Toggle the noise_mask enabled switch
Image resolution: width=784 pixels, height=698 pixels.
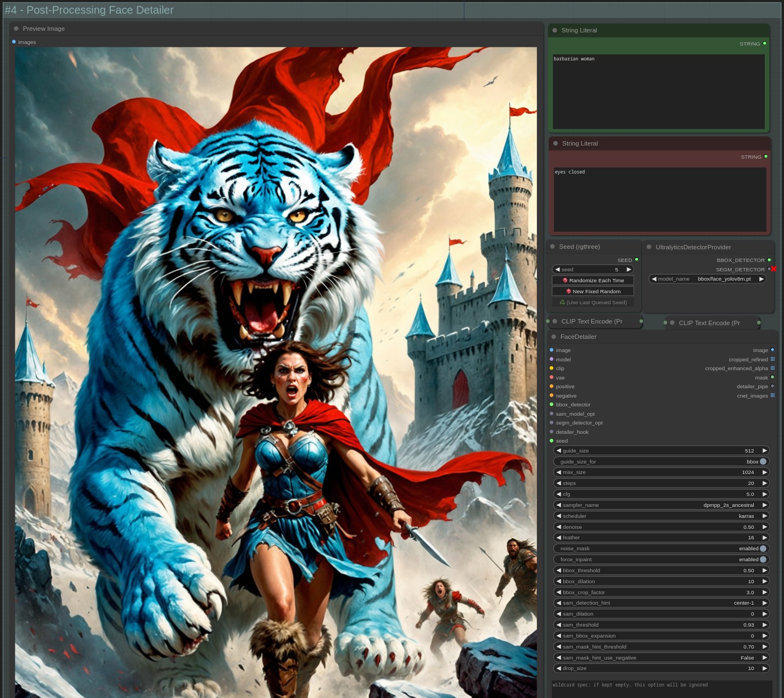coord(763,549)
